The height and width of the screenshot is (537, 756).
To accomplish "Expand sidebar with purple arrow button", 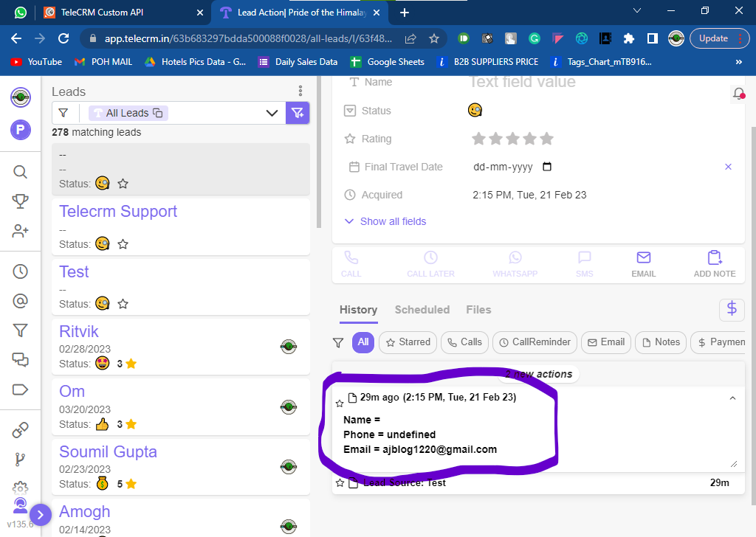I will [41, 515].
